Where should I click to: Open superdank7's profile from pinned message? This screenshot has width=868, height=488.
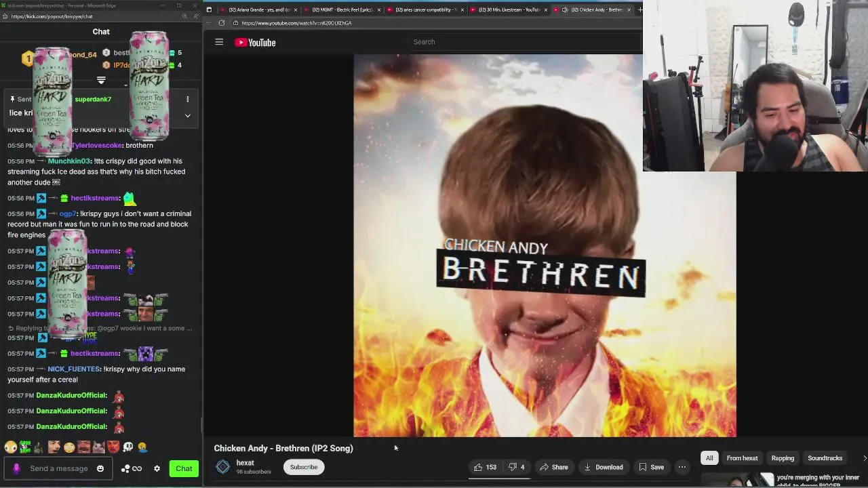coord(93,99)
